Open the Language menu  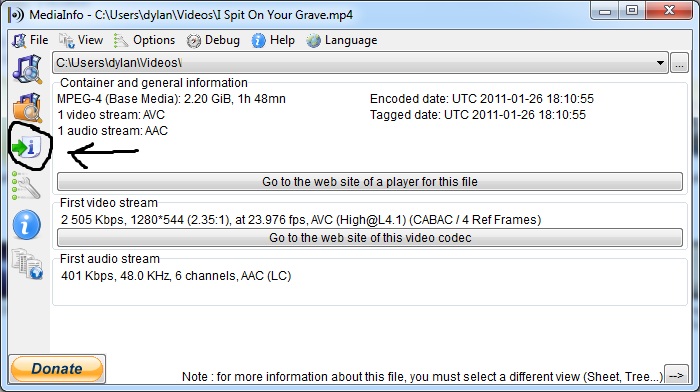pos(342,40)
